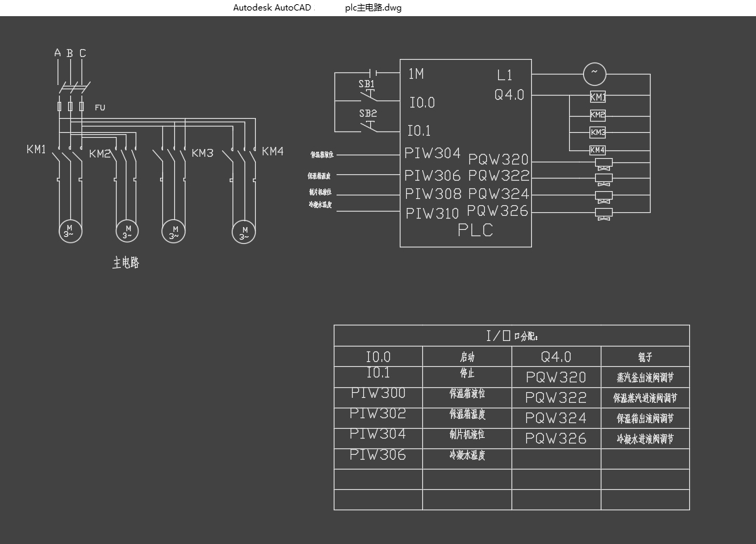This screenshot has height=544, width=756.
Task: Select the I/O 口分配 table header
Action: pos(511,336)
